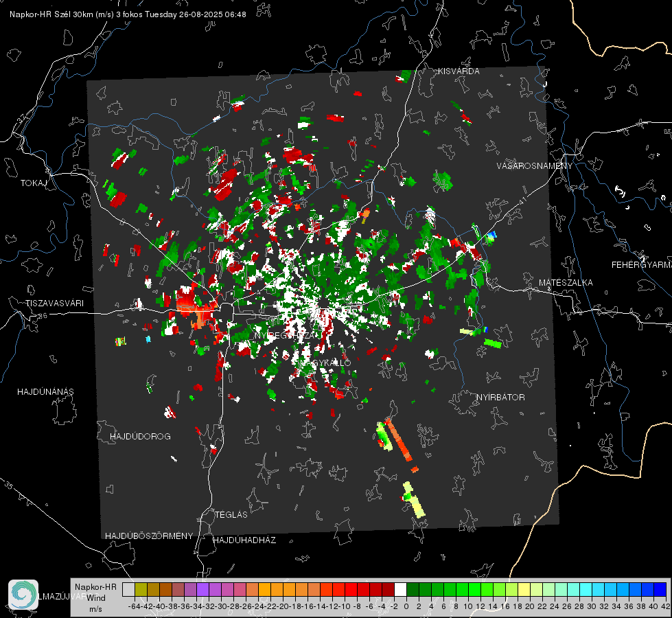Select the TÉGLÁS city label
672x618 pixels.
click(231, 515)
